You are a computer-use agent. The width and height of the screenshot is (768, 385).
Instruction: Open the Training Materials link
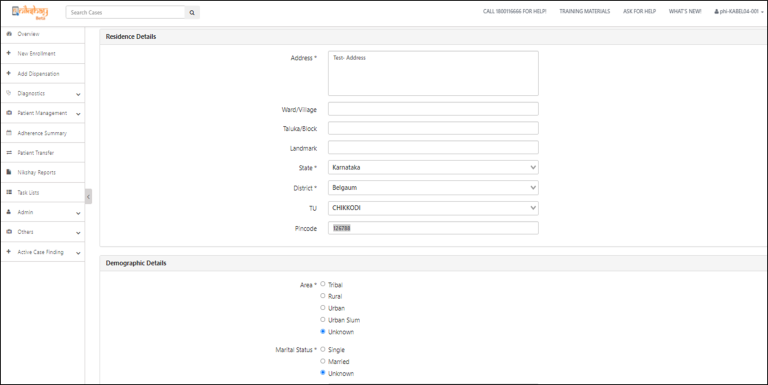(x=585, y=11)
